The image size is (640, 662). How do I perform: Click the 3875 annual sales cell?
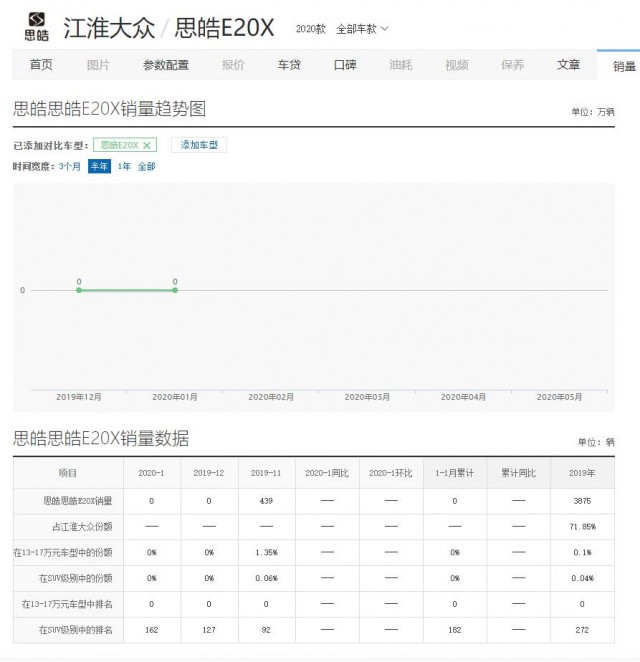coord(582,501)
